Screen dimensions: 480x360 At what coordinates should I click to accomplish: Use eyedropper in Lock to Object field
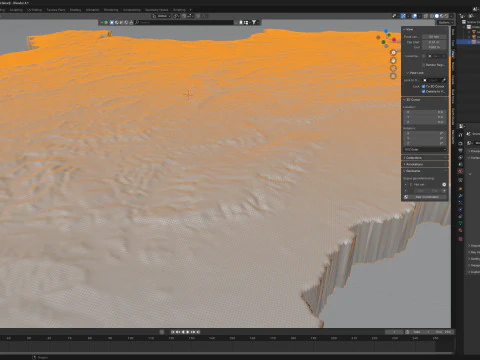444,80
